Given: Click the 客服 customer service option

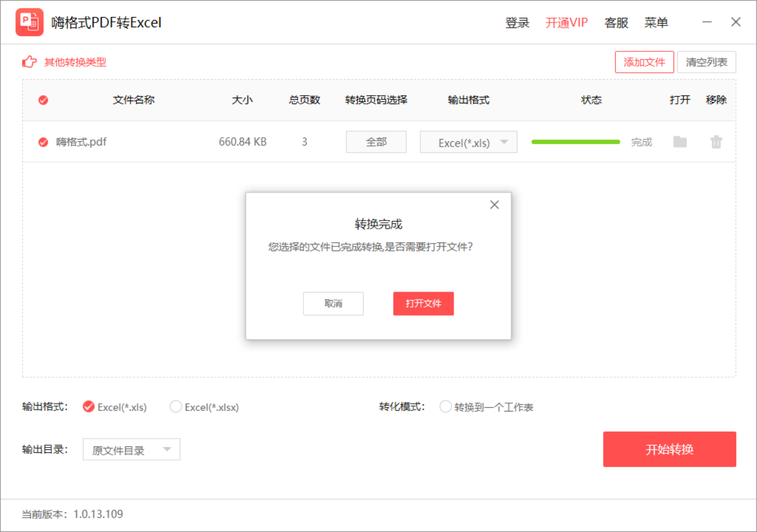Looking at the screenshot, I should tap(616, 22).
